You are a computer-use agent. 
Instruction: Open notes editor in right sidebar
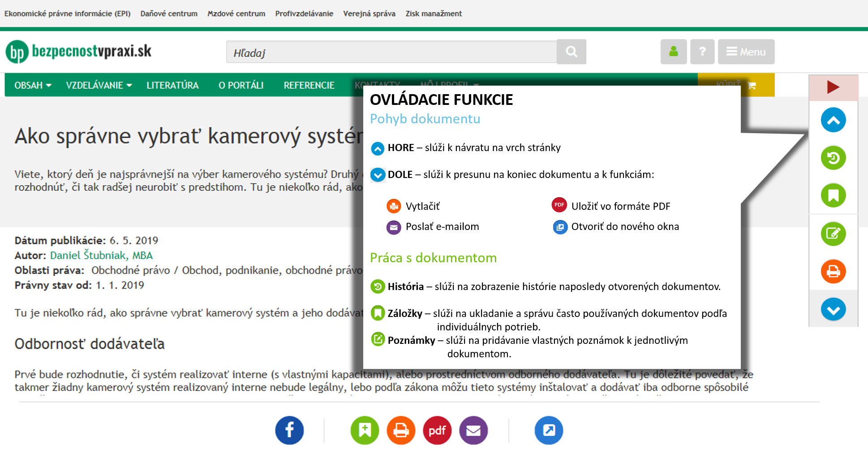tap(833, 234)
